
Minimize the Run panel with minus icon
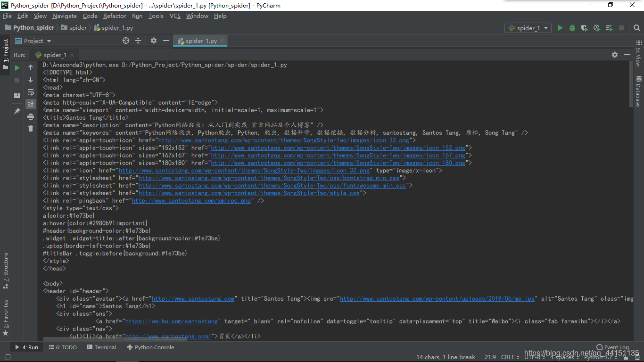click(x=627, y=55)
